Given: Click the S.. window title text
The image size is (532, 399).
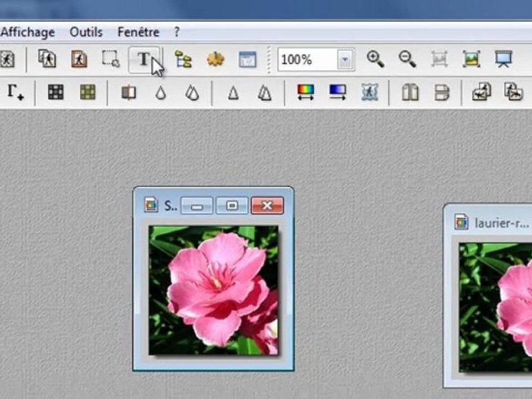Looking at the screenshot, I should pos(171,206).
